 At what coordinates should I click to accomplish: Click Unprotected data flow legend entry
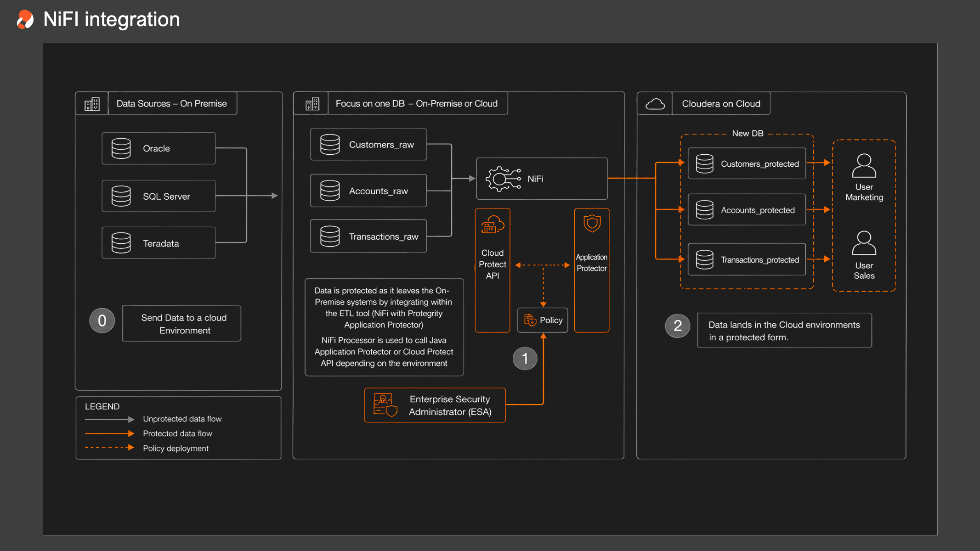pos(182,419)
